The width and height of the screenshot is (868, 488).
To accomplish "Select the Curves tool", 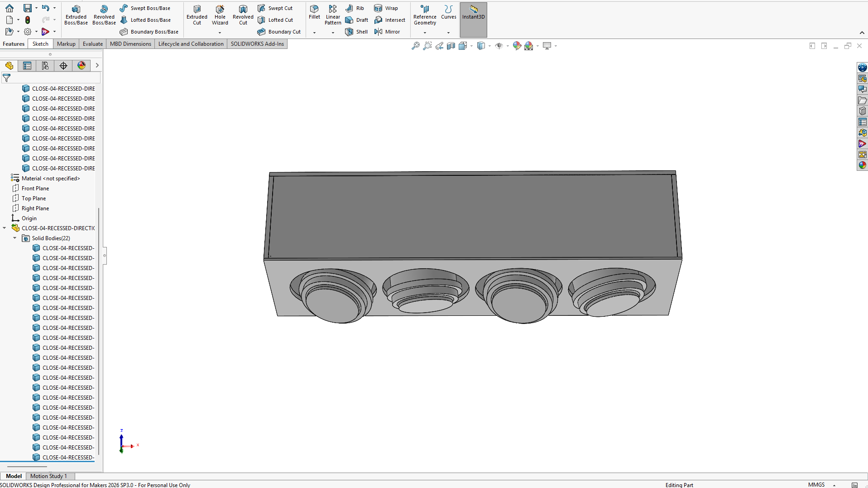I will tap(449, 12).
